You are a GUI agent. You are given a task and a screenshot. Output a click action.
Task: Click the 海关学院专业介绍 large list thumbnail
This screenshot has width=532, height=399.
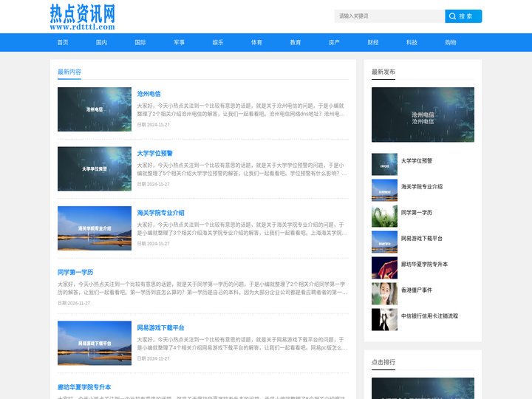click(x=95, y=228)
